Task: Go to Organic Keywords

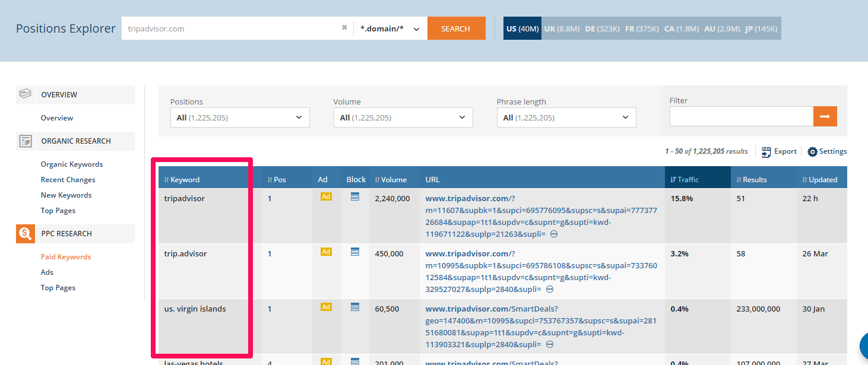Action: (72, 164)
